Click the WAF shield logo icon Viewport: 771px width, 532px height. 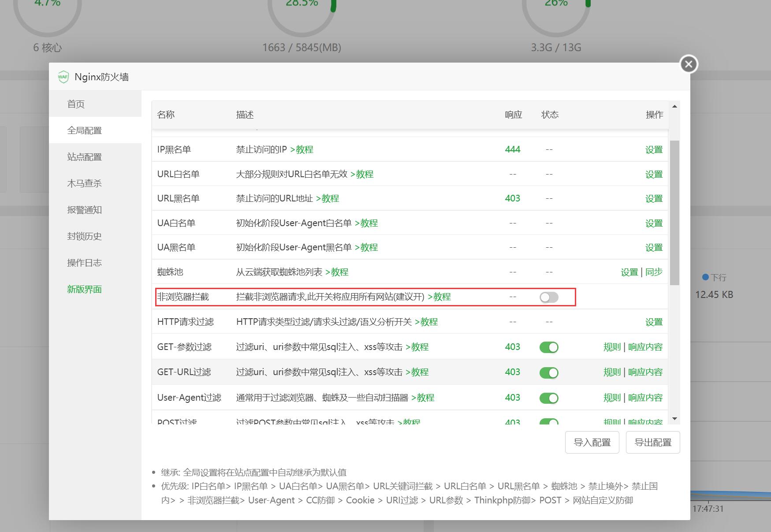(x=63, y=77)
